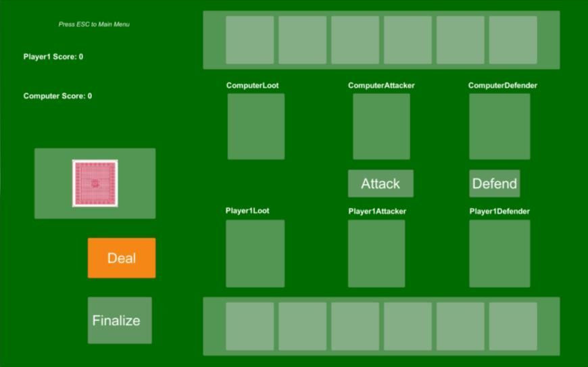Select the ComputerDefender card slot
This screenshot has height=367, width=588.
499,126
